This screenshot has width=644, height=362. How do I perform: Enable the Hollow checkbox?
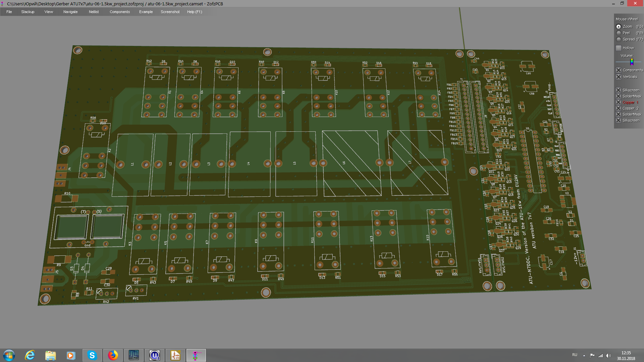point(619,48)
